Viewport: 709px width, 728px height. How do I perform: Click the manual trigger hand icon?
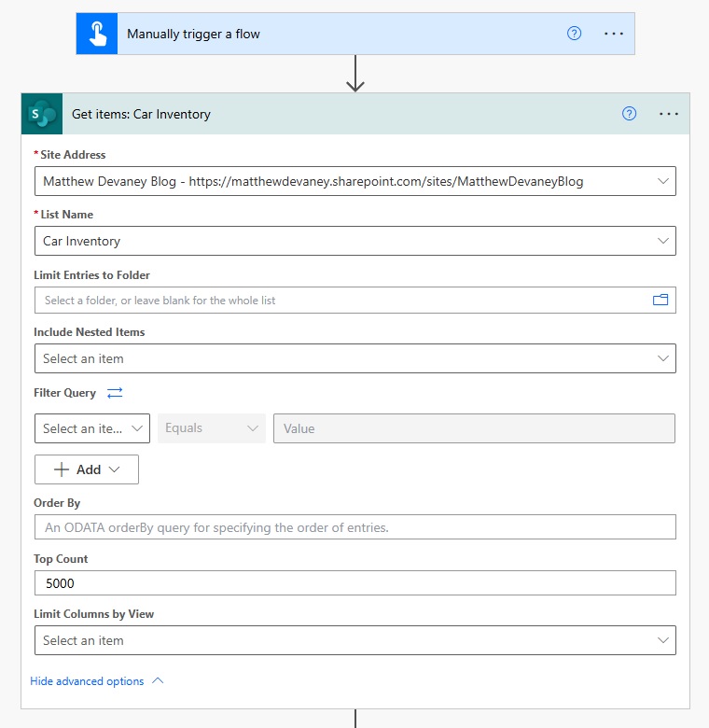pos(97,34)
